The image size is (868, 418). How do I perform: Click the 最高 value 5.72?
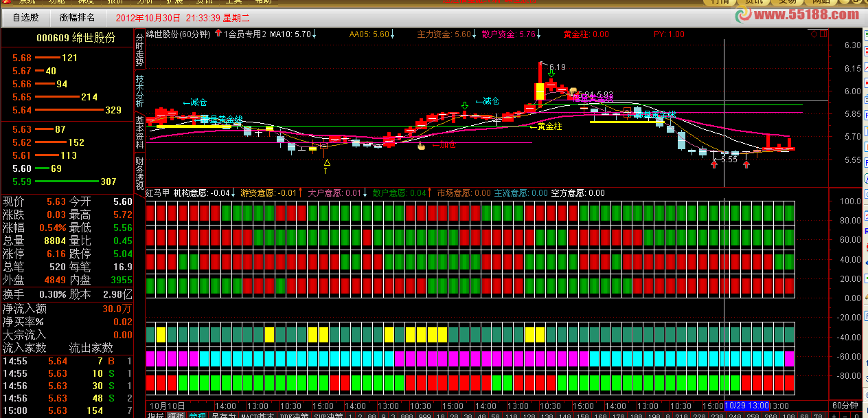(122, 214)
